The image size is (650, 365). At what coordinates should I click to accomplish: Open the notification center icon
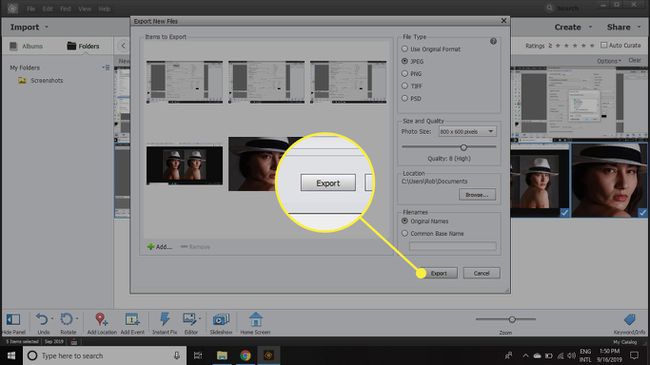(x=634, y=355)
